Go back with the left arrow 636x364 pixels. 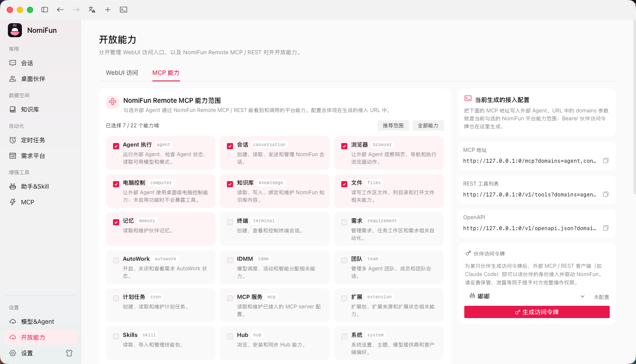point(60,10)
